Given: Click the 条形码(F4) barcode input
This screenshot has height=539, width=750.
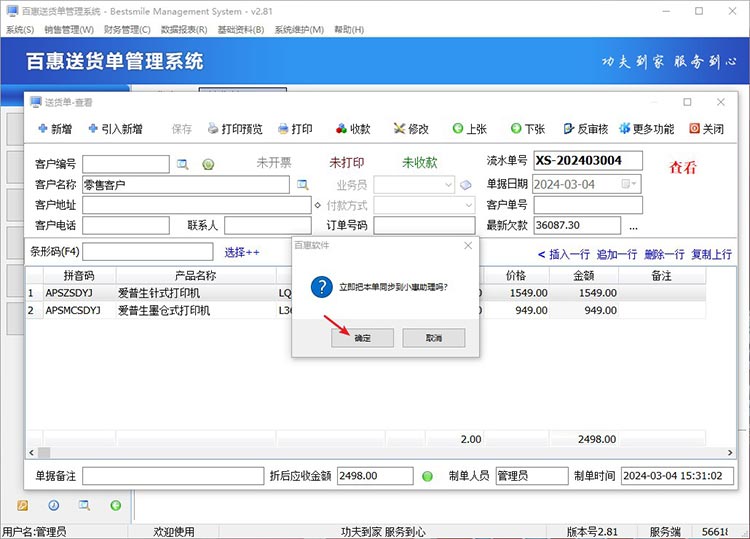Looking at the screenshot, I should 148,252.
